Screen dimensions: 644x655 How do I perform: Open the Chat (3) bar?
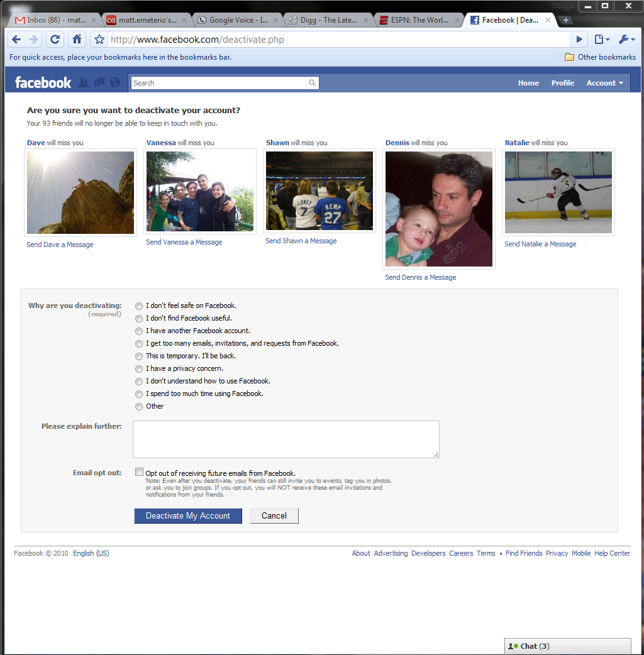point(567,646)
